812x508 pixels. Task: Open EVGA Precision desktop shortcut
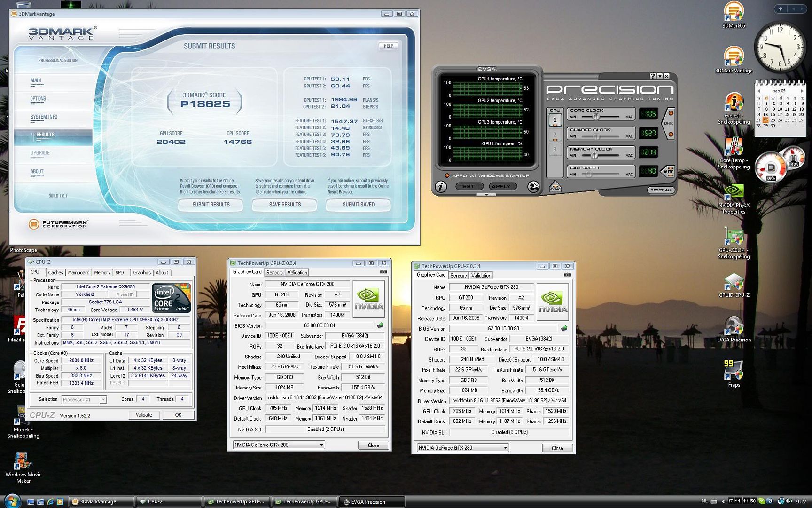pos(734,329)
